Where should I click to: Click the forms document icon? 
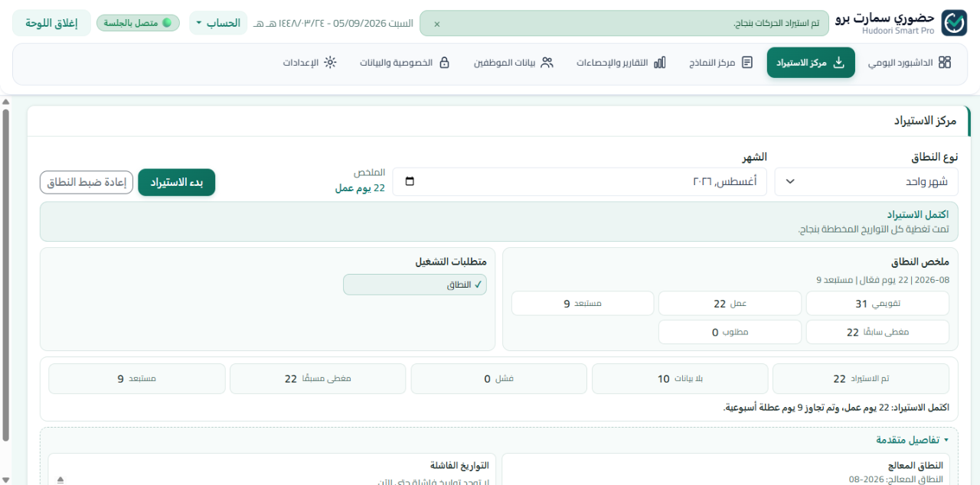point(747,63)
